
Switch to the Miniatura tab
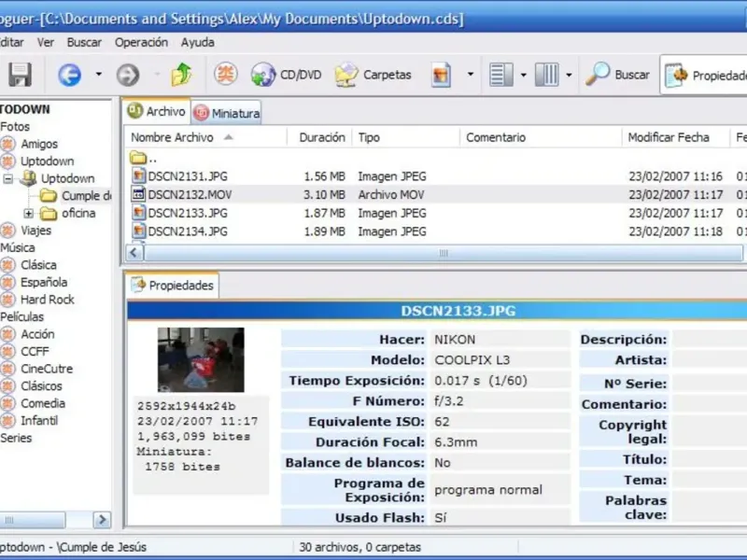pos(227,113)
